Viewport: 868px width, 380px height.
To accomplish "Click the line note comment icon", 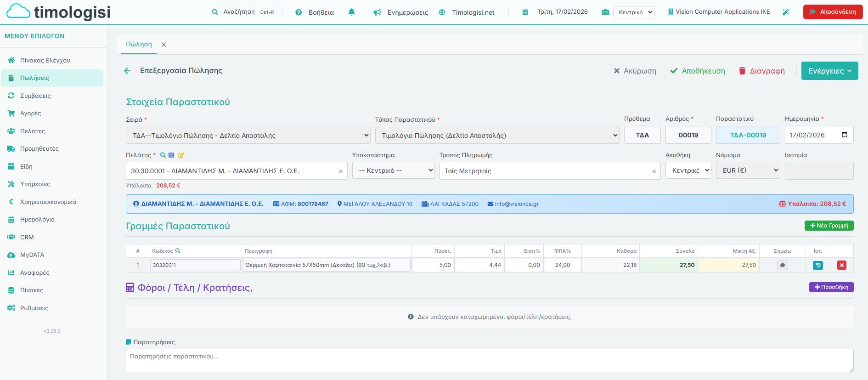I will (782, 265).
